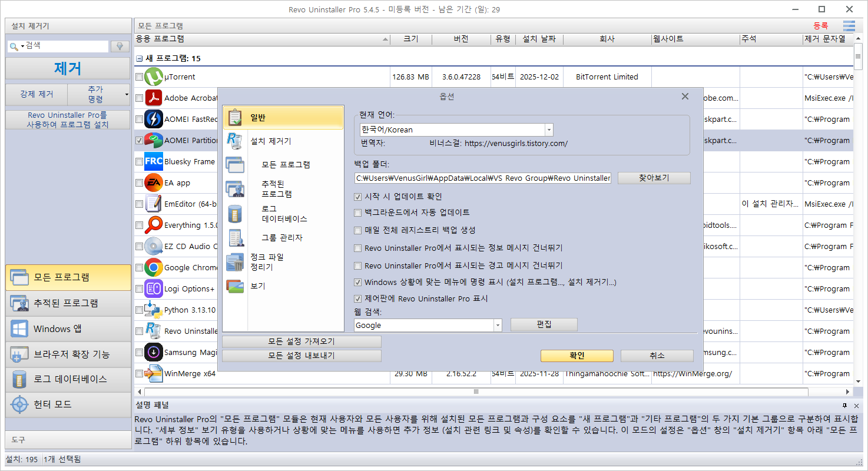Select the WinMerge x64 icon
868x471 pixels.
pyautogui.click(x=154, y=374)
